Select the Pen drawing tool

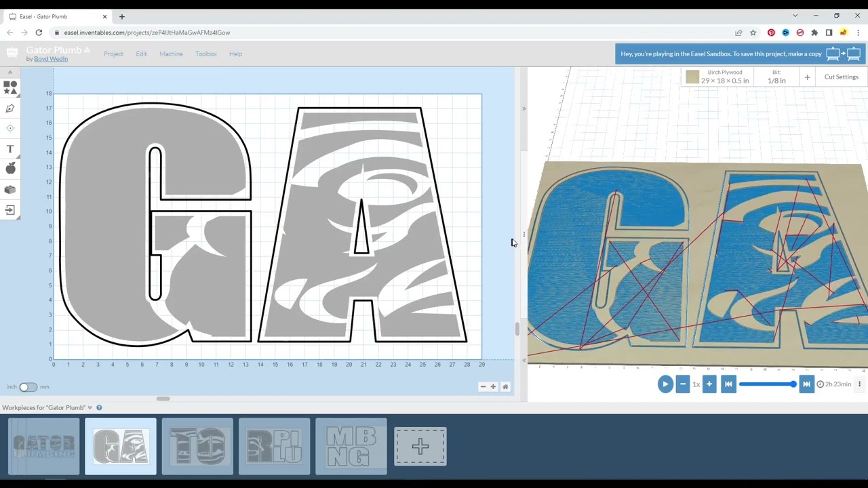click(10, 108)
